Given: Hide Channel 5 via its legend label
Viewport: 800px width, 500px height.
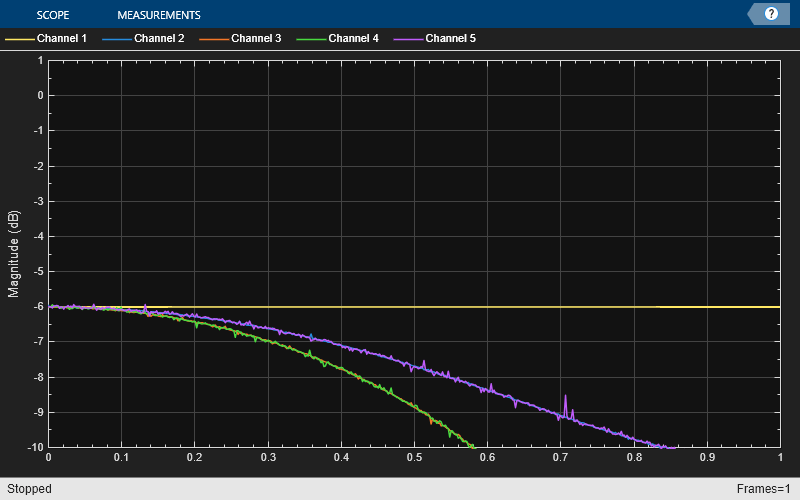Looking at the screenshot, I should tap(451, 38).
